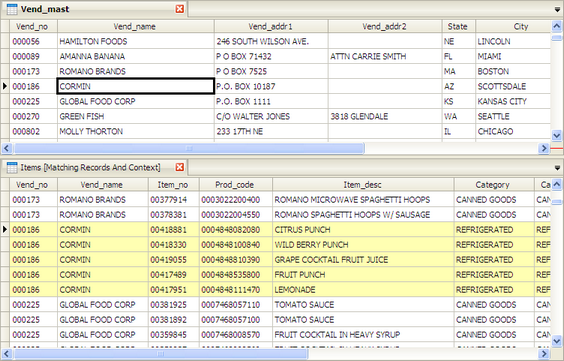This screenshot has height=361, width=564.
Task: Open the Vend_mast panel dropdown arrow
Action: point(557,10)
